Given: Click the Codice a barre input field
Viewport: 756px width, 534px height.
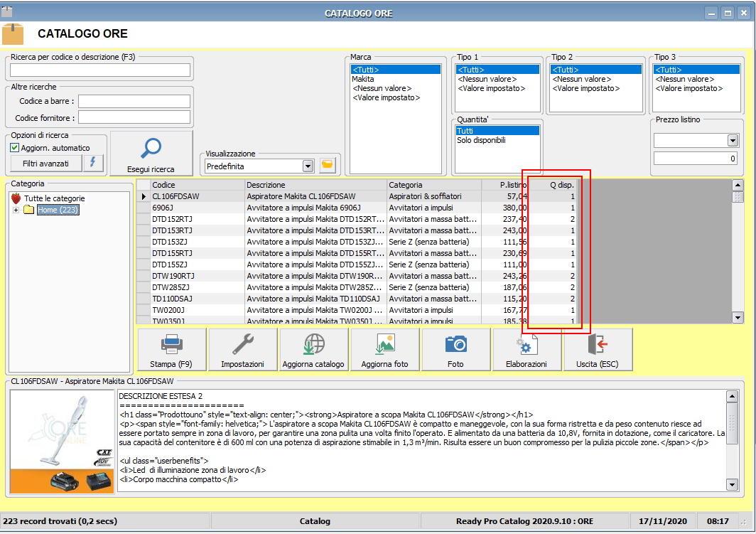Looking at the screenshot, I should [x=134, y=101].
